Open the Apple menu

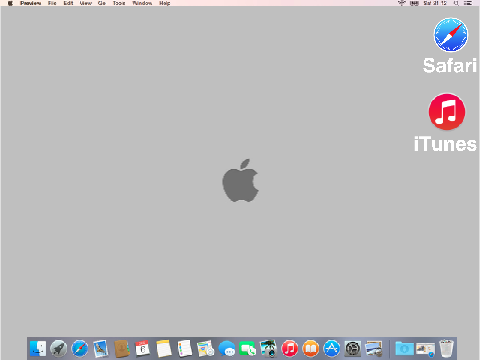pyautogui.click(x=10, y=3)
